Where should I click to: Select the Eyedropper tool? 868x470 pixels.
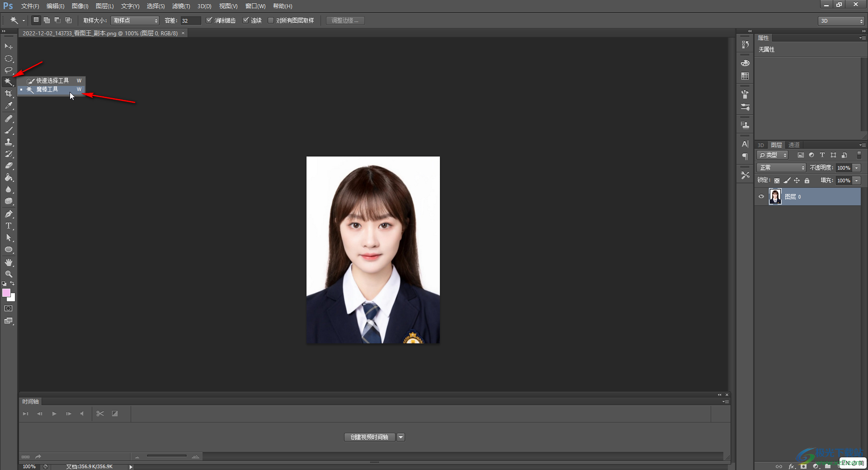tap(9, 106)
